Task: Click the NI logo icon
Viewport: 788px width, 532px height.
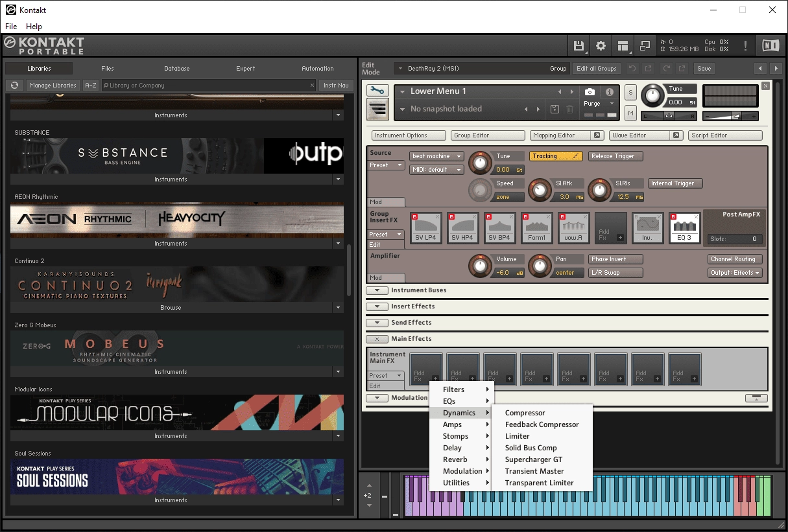Action: tap(770, 45)
